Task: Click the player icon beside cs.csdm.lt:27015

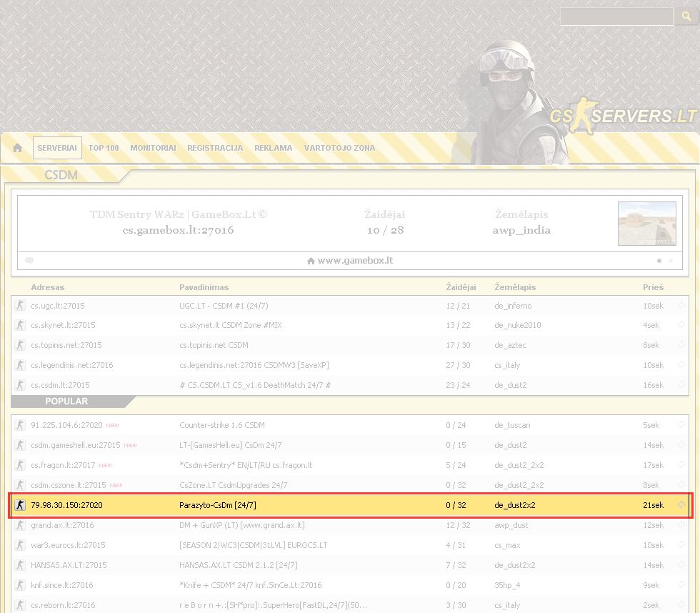Action: 20,385
